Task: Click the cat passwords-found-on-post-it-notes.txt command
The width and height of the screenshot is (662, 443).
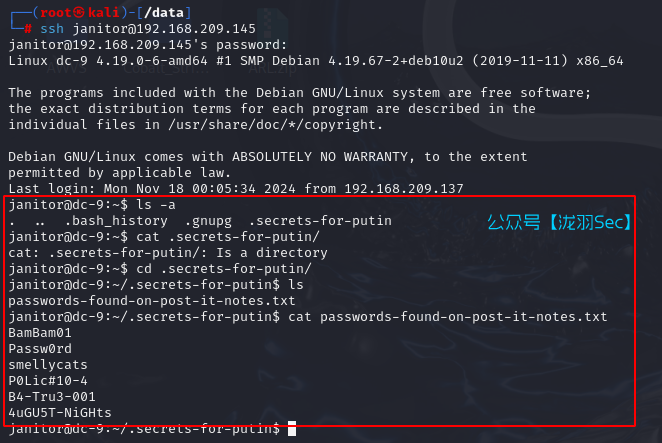Action: pyautogui.click(x=447, y=317)
